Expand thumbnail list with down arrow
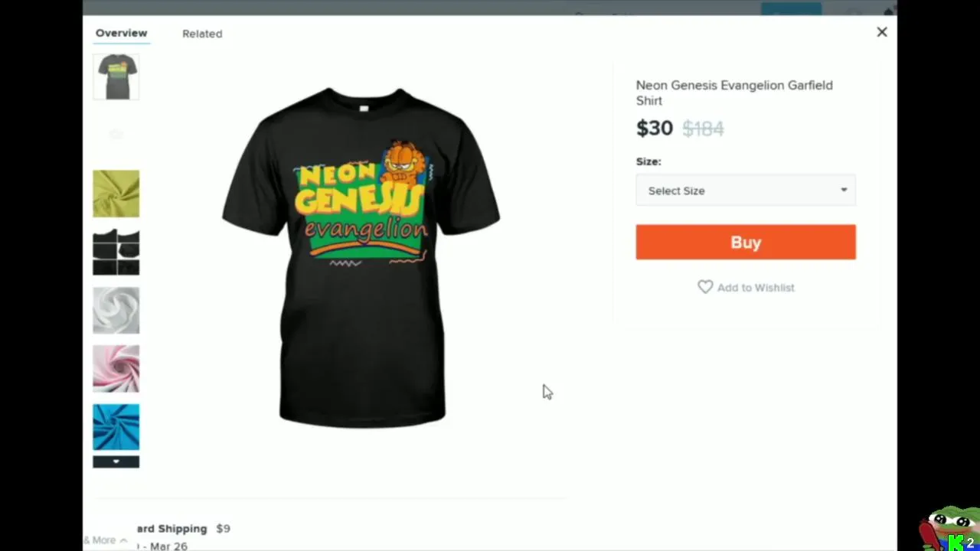The image size is (980, 551). point(116,461)
